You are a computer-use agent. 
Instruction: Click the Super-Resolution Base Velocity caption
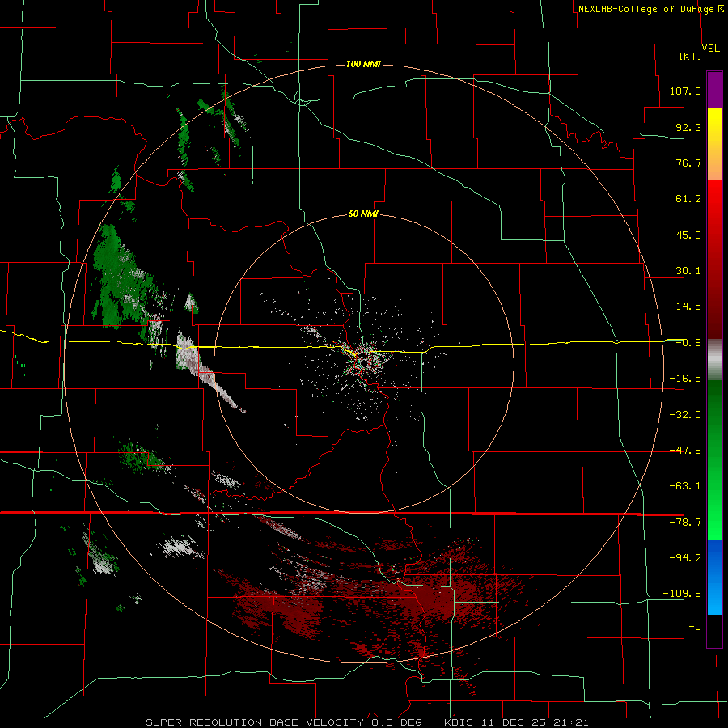point(367,722)
